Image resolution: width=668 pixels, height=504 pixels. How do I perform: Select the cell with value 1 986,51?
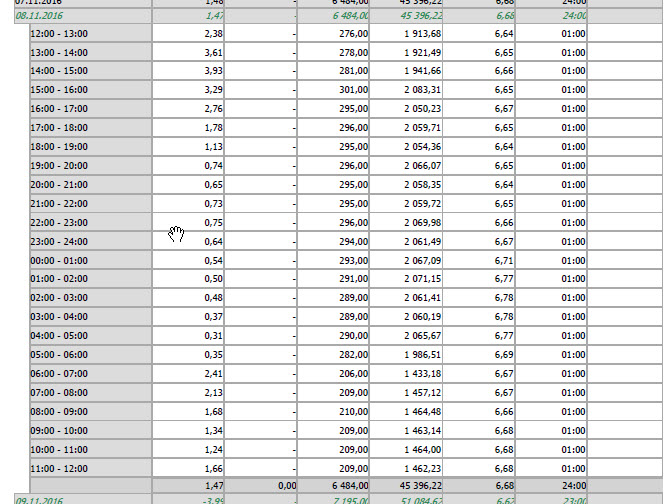(406, 355)
